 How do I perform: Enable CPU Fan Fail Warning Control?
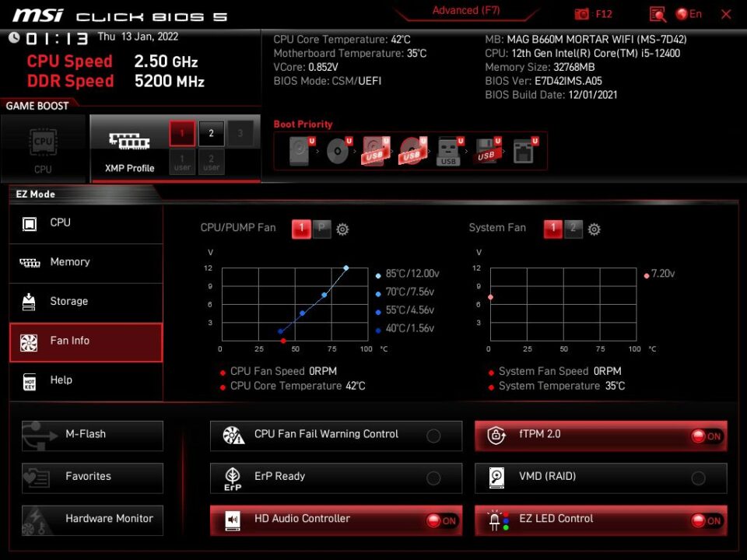433,436
